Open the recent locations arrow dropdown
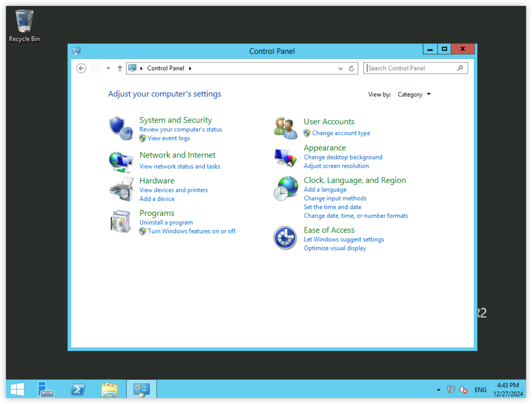The image size is (532, 404). coord(109,68)
